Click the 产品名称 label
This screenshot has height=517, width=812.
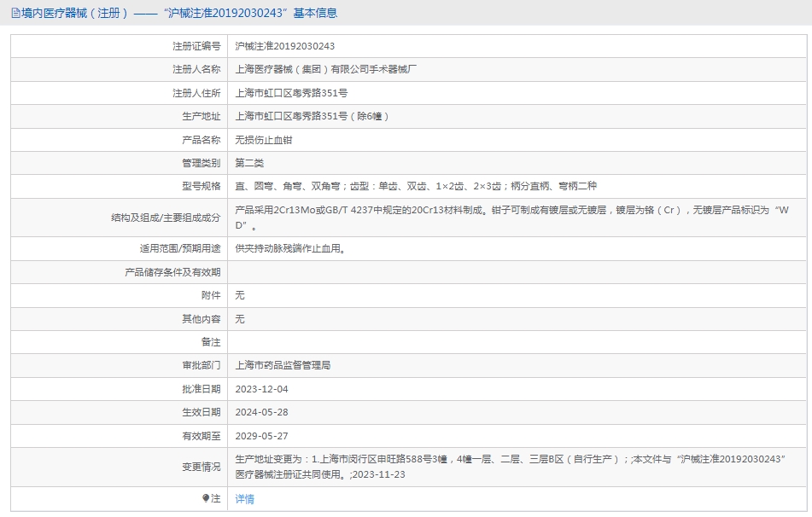click(202, 140)
